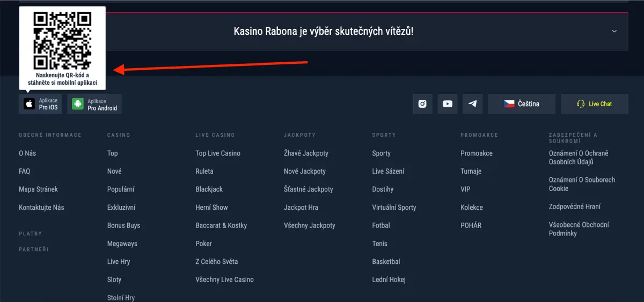Open Exkluzivní games link
Image resolution: width=644 pixels, height=302 pixels.
click(121, 208)
